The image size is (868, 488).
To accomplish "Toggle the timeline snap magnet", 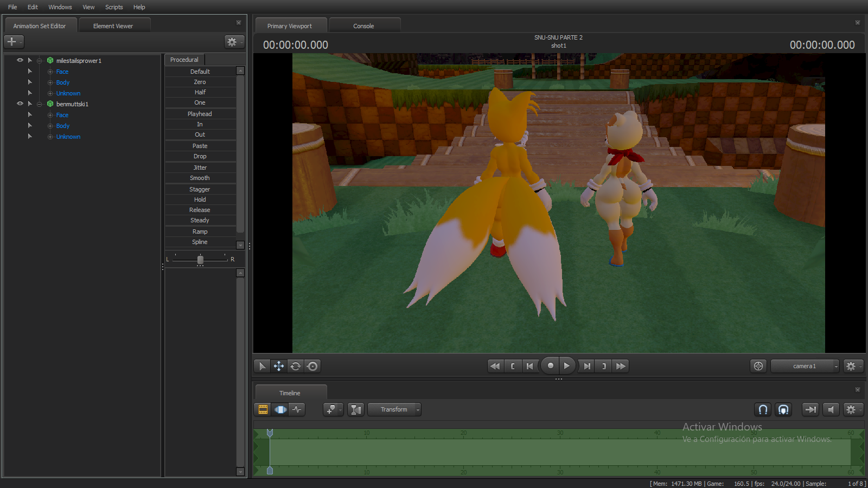I will pyautogui.click(x=763, y=409).
